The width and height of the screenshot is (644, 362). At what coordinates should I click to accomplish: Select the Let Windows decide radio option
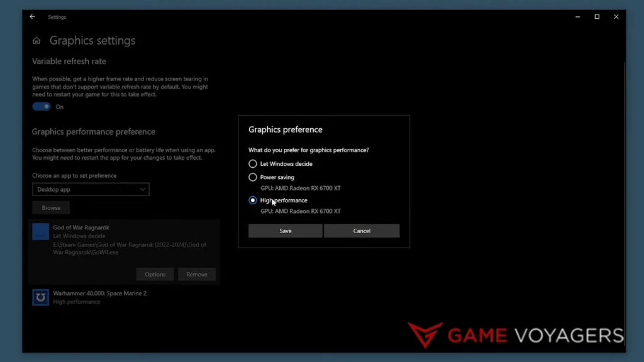coord(253,164)
